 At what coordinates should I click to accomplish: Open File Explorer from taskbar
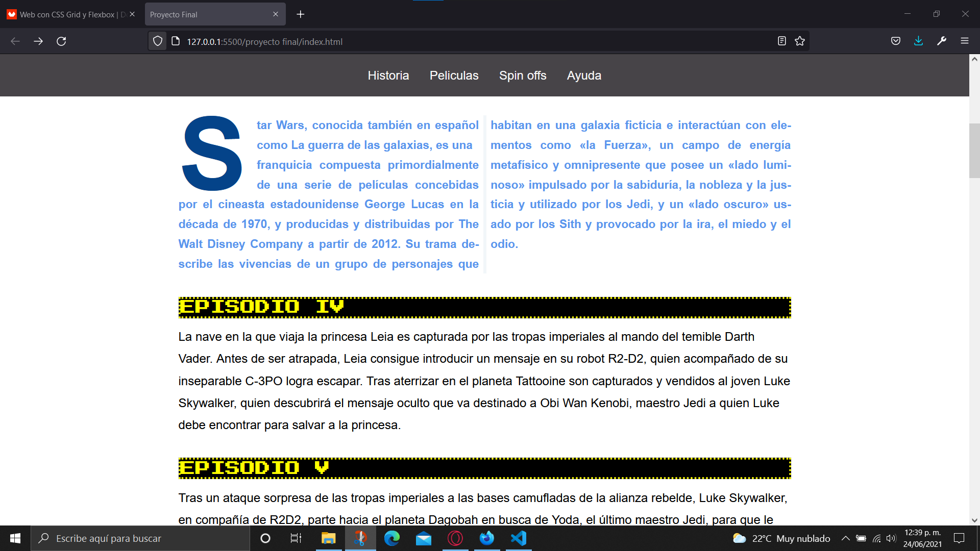(328, 538)
